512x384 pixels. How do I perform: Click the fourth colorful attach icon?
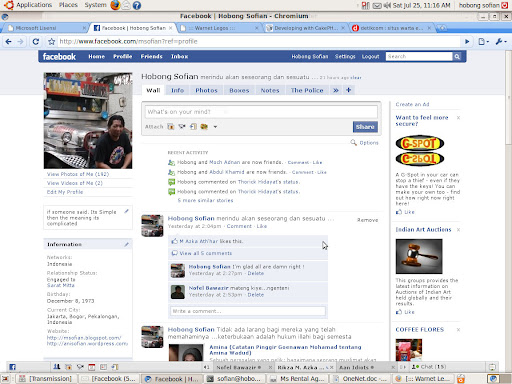pyautogui.click(x=204, y=127)
